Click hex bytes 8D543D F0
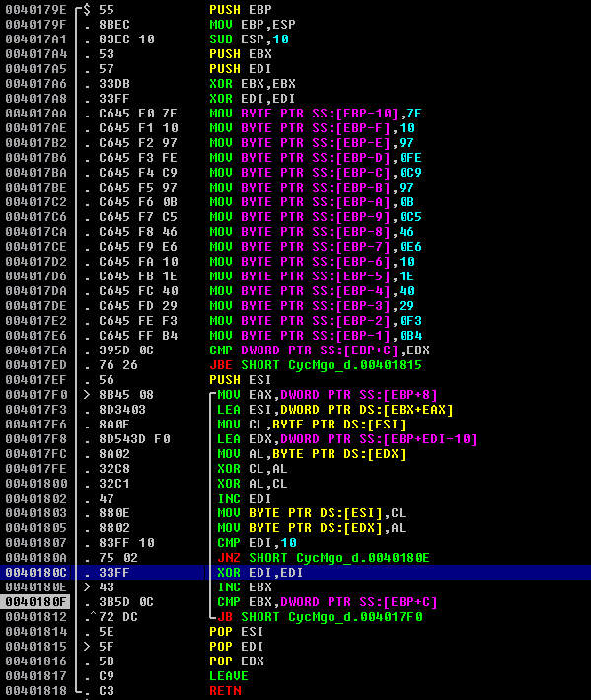The height and width of the screenshot is (700, 591). click(x=134, y=438)
